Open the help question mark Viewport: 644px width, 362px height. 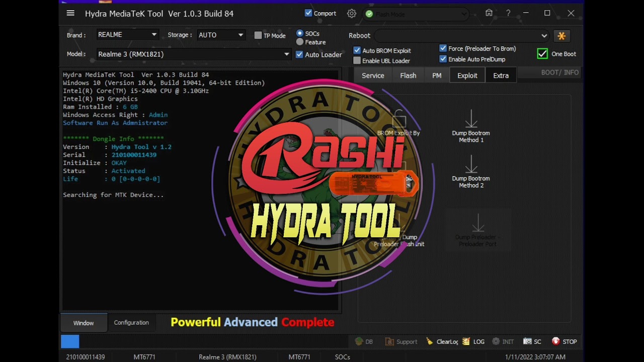coord(508,13)
